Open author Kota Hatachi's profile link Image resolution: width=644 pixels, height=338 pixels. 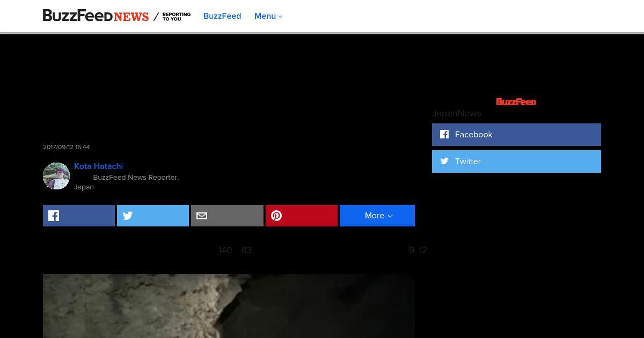[98, 166]
